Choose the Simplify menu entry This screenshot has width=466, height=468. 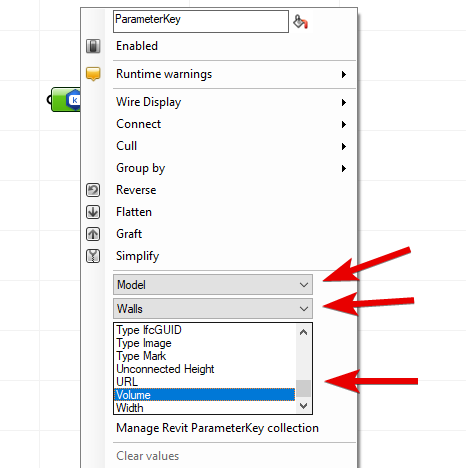tap(137, 256)
